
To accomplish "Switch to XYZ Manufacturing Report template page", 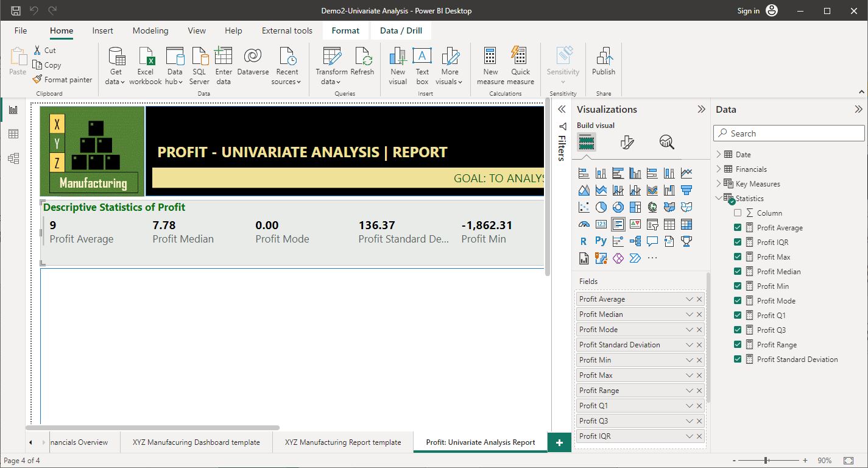I will click(x=343, y=442).
